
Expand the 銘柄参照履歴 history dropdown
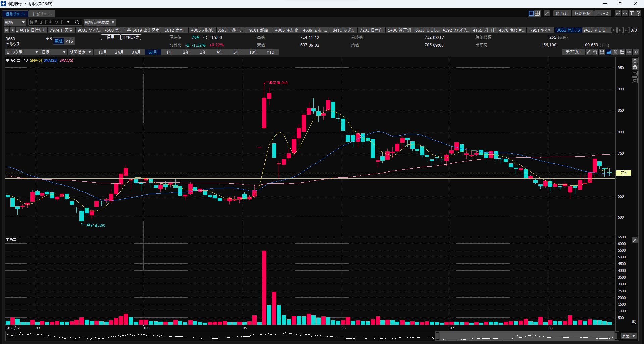coord(100,22)
